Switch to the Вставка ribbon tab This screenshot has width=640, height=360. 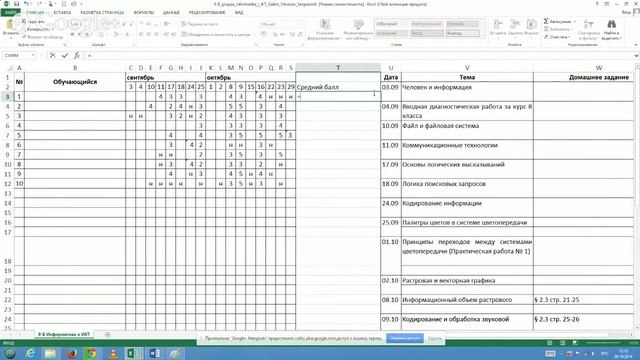pos(62,12)
